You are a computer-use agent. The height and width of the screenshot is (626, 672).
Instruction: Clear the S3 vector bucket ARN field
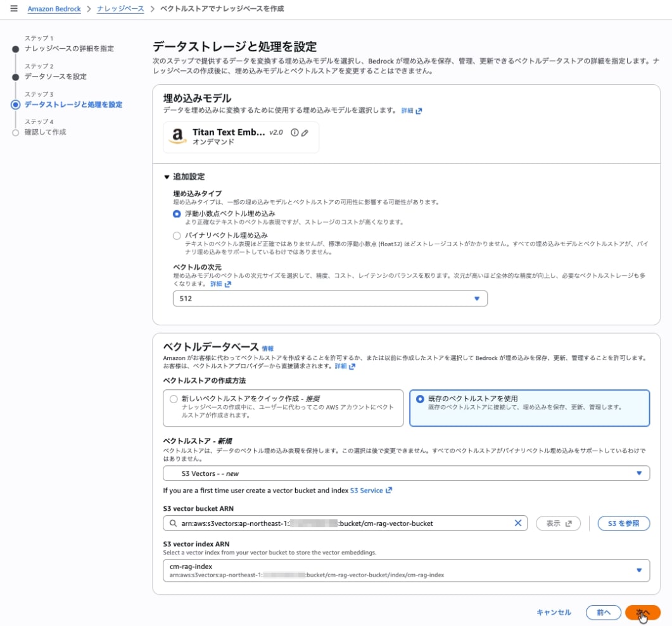point(517,523)
